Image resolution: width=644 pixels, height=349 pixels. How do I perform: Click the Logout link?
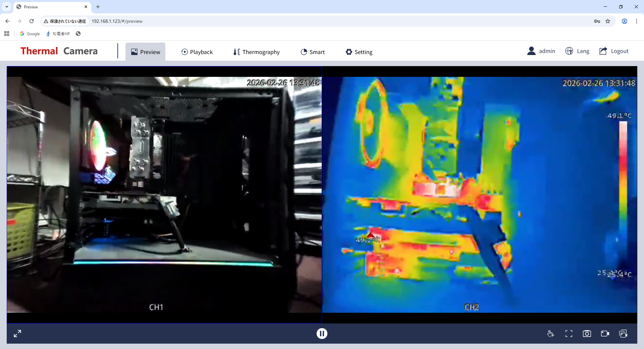(614, 51)
